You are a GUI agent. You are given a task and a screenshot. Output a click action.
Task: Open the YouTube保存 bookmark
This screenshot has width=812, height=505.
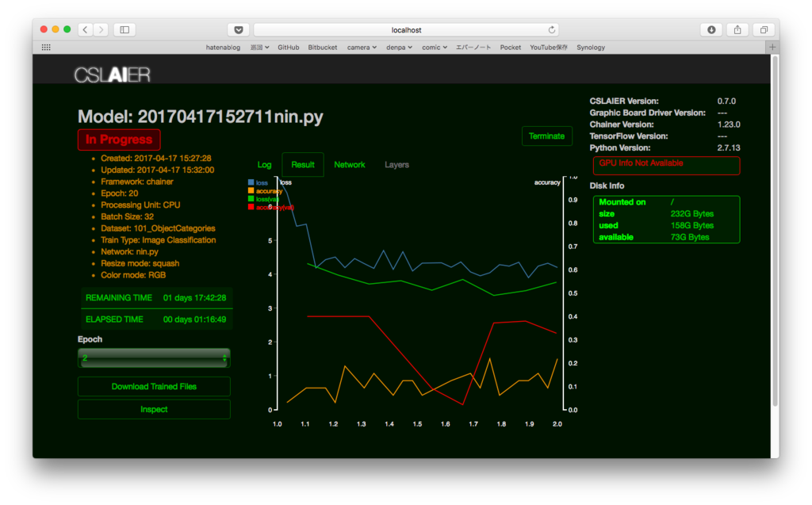pos(549,47)
